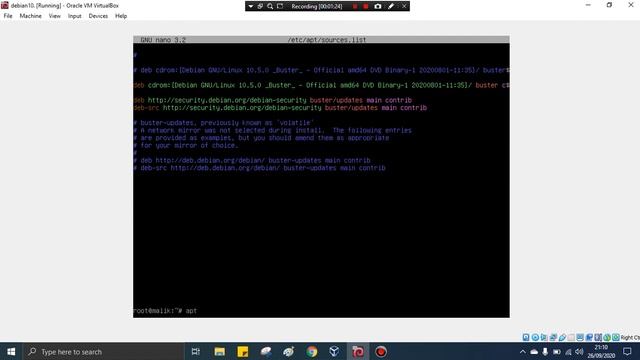Open the Input menu
The height and width of the screenshot is (360, 640).
74,16
